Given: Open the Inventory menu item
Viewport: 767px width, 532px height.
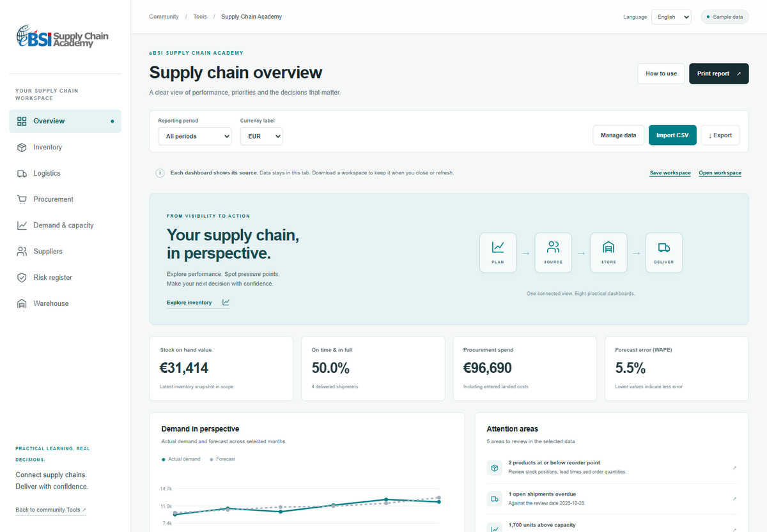Looking at the screenshot, I should tap(65, 147).
